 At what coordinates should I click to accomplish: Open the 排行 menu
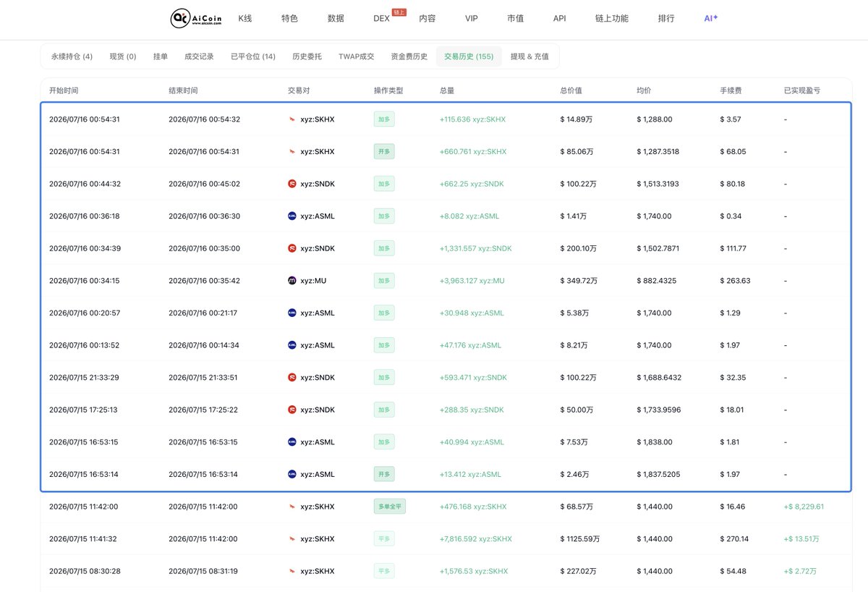point(666,18)
